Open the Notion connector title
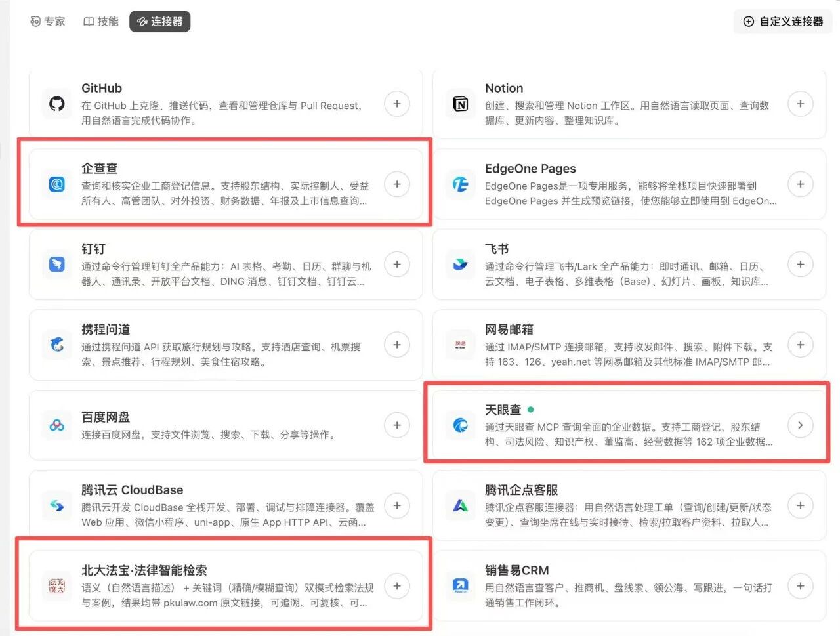Screen dimensions: 840x636 click(504, 88)
